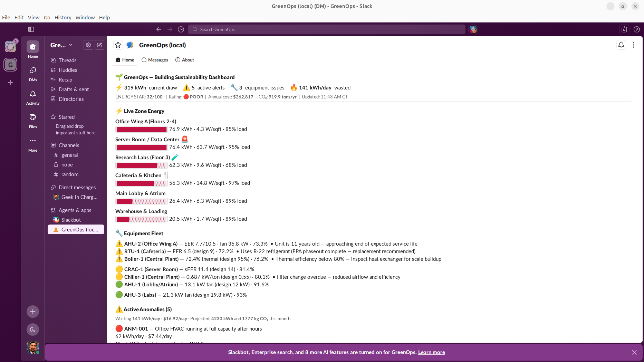Image resolution: width=644 pixels, height=362 pixels.
Task: Dismiss the AI features banner
Action: [634, 352]
